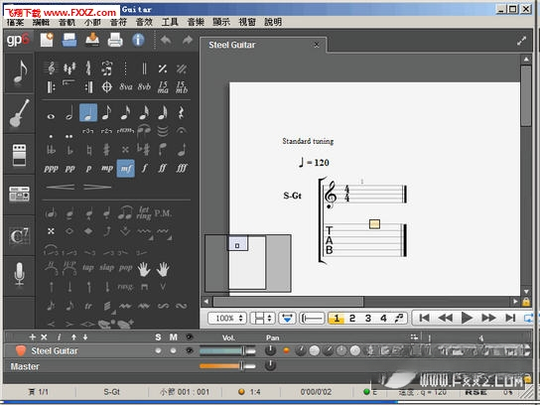The height and width of the screenshot is (405, 540).
Task: Select the whole note duration
Action: [51, 116]
